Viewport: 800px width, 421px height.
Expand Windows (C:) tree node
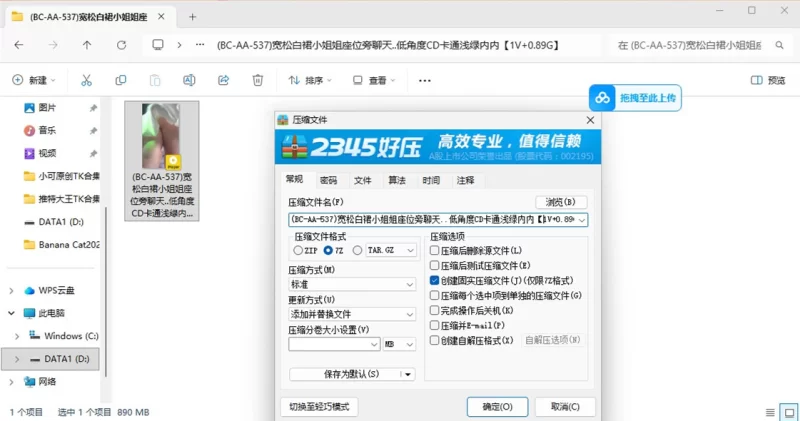[17, 336]
